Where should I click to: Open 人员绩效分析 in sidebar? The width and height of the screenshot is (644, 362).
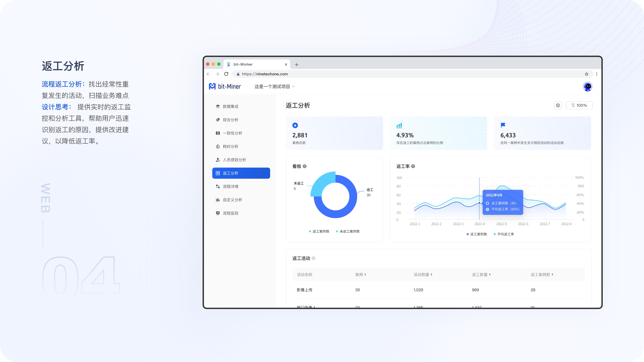pos(241,160)
